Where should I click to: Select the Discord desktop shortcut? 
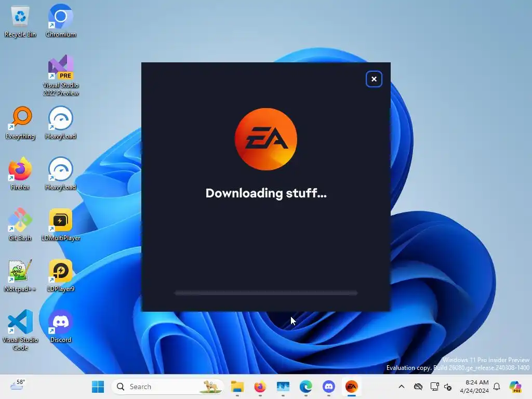tap(61, 326)
